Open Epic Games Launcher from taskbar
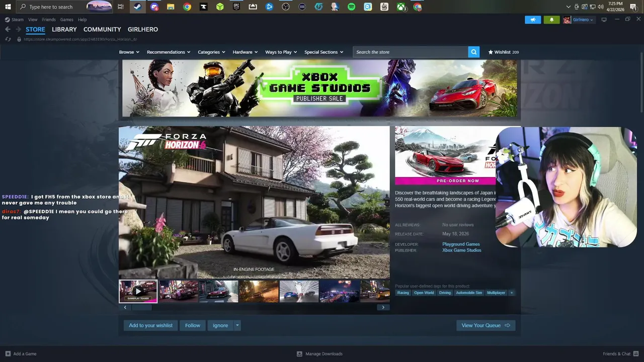 point(236,7)
